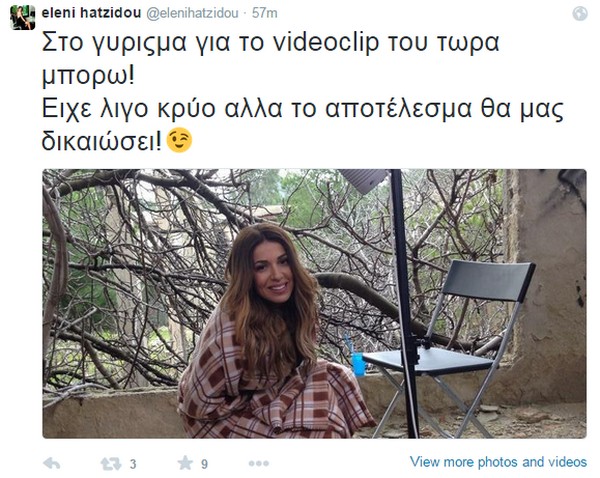Click the favorite count of 9

pos(204,464)
